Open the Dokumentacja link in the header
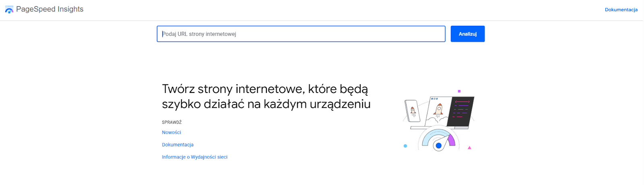The width and height of the screenshot is (644, 185). (x=621, y=10)
